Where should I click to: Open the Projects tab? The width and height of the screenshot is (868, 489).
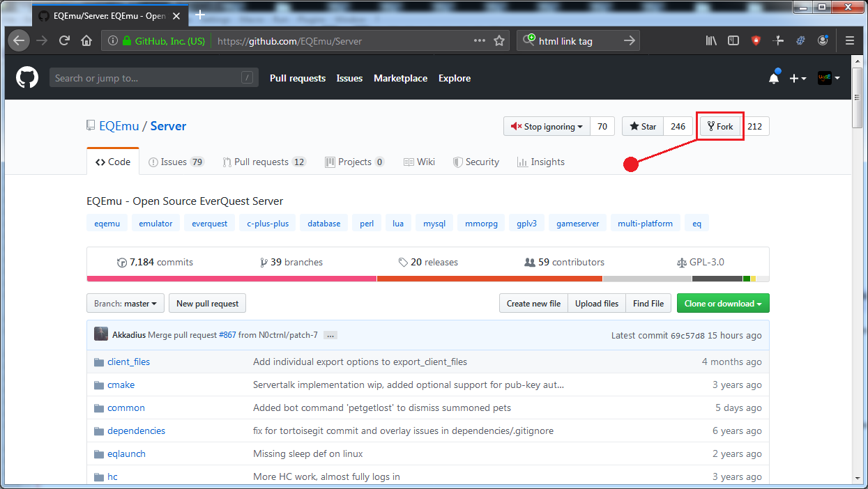355,162
